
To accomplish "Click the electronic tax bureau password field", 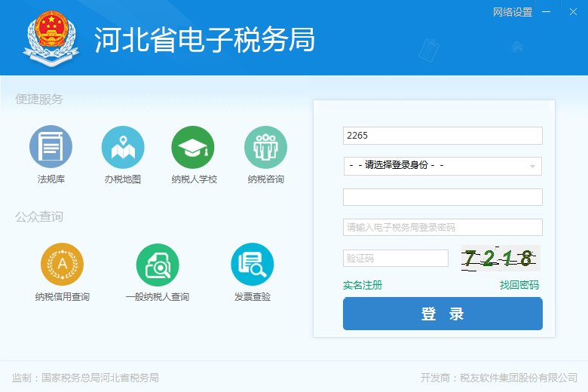I will click(443, 227).
